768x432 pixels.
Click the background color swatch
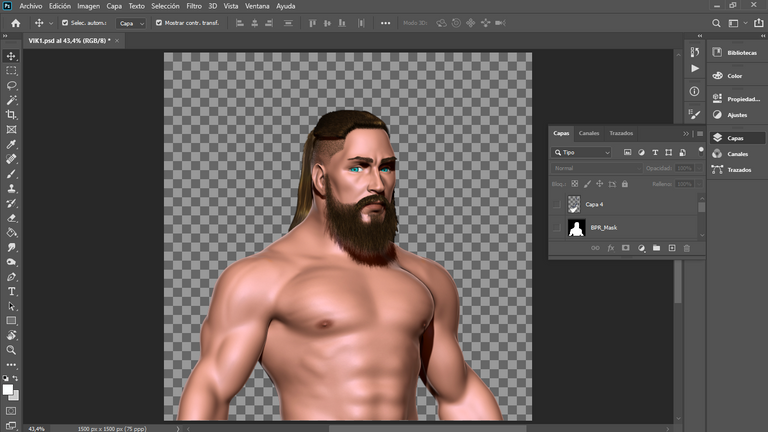(x=16, y=396)
